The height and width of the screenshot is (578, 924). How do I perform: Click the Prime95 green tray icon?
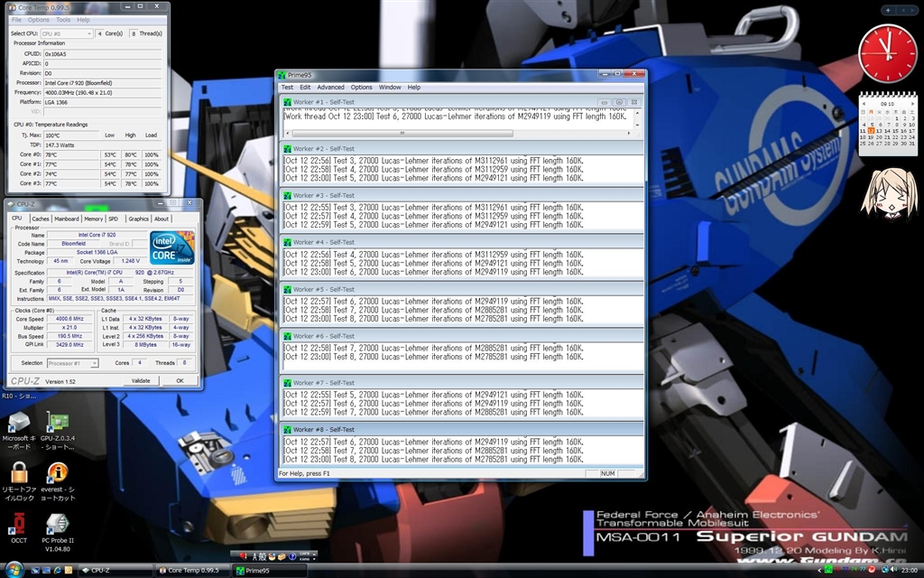pos(828,570)
